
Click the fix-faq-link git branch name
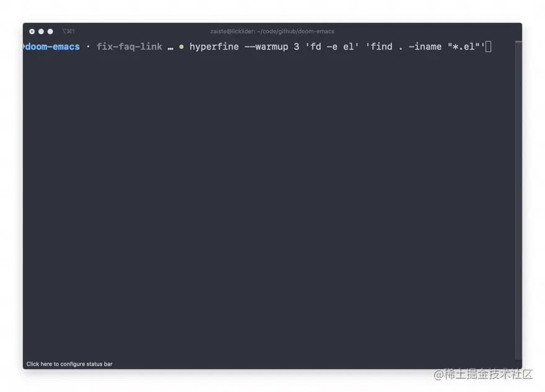coord(129,46)
